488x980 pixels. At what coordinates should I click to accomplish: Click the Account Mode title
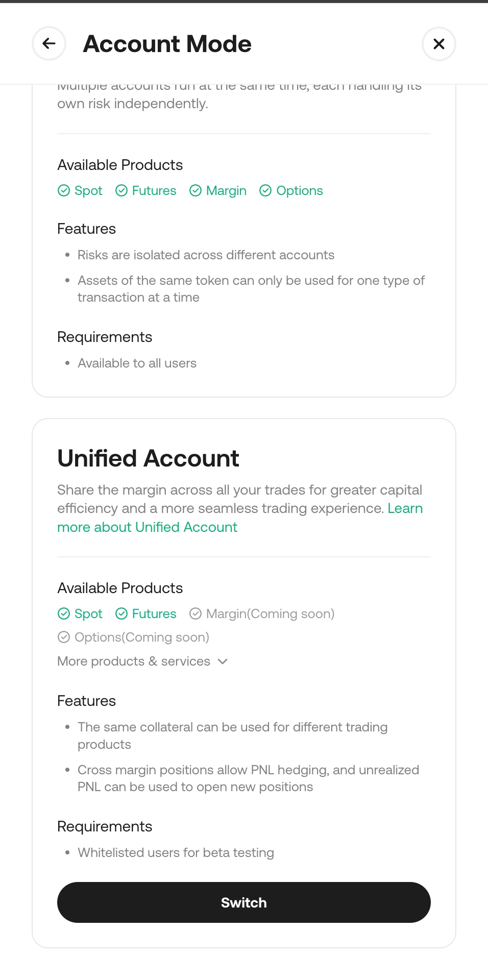click(167, 44)
